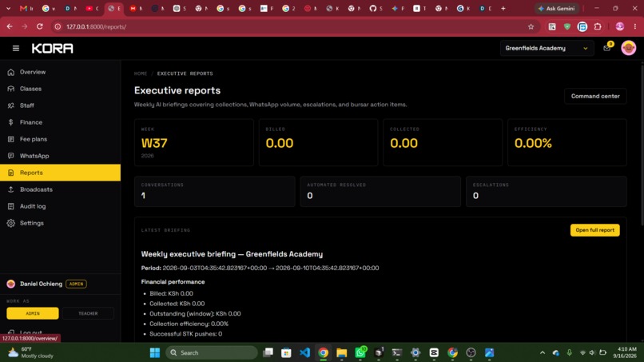644x362 pixels.
Task: Open the user avatar in the top bar
Action: (628, 48)
